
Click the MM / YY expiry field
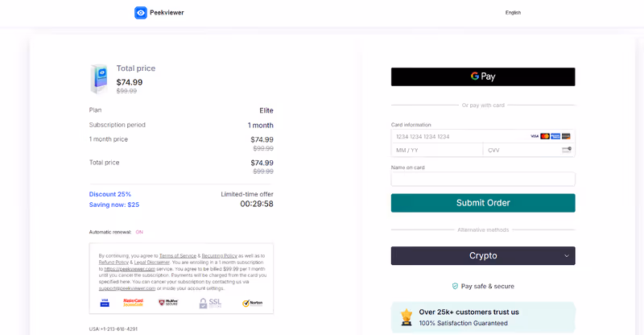[437, 150]
